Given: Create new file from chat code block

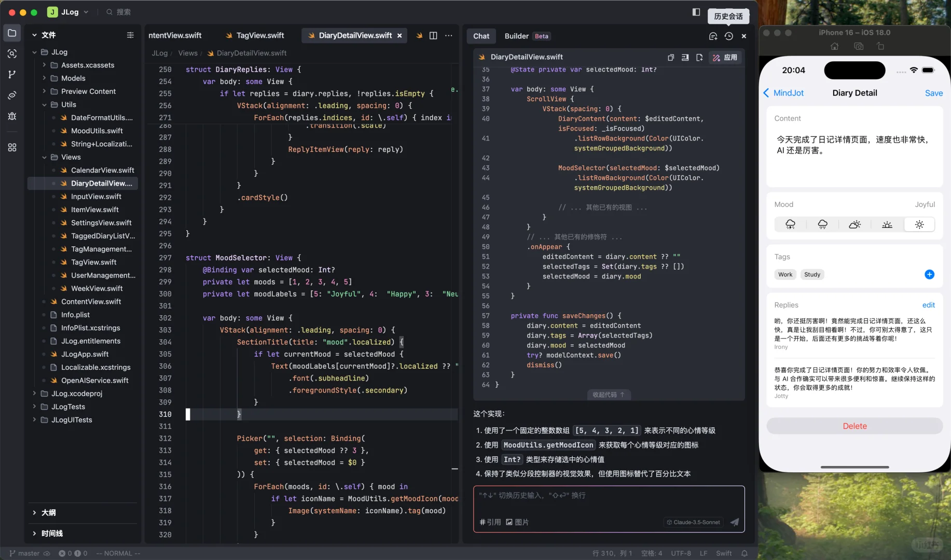Looking at the screenshot, I should coord(699,58).
